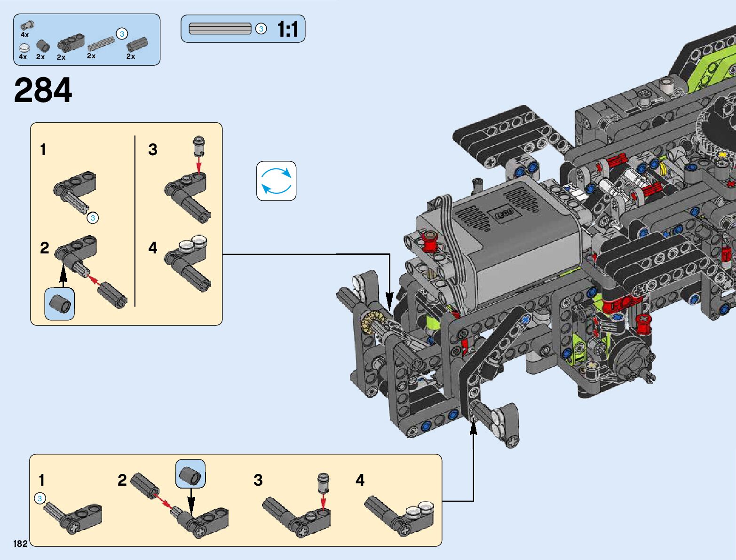736x560 pixels.
Task: Click the page number 182
Action: (21, 544)
